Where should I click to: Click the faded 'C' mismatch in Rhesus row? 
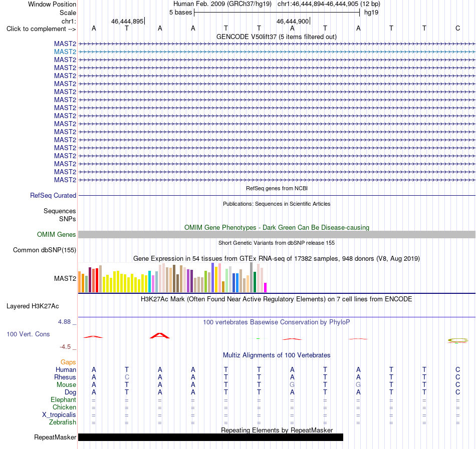pyautogui.click(x=127, y=377)
